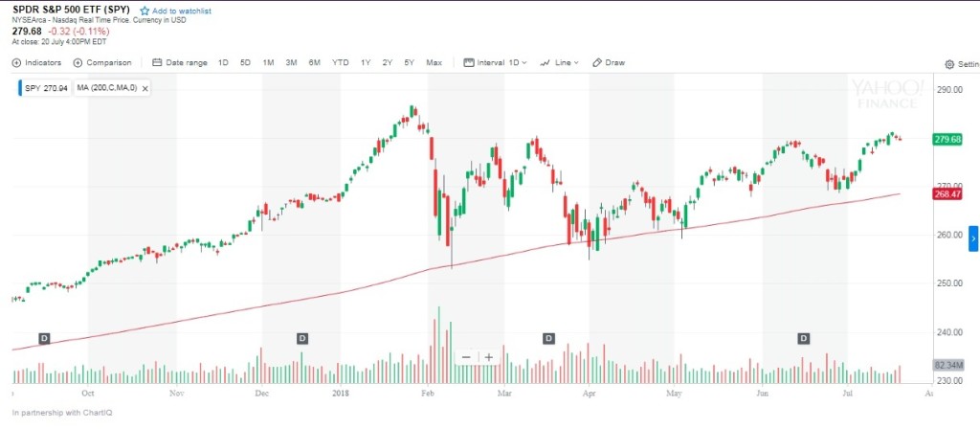Click the Add to watchlist star icon
980x429 pixels.
tap(145, 11)
